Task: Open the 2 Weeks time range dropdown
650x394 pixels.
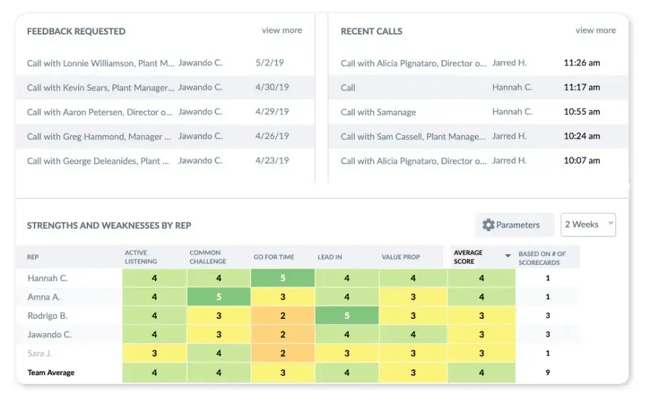Action: pos(588,225)
